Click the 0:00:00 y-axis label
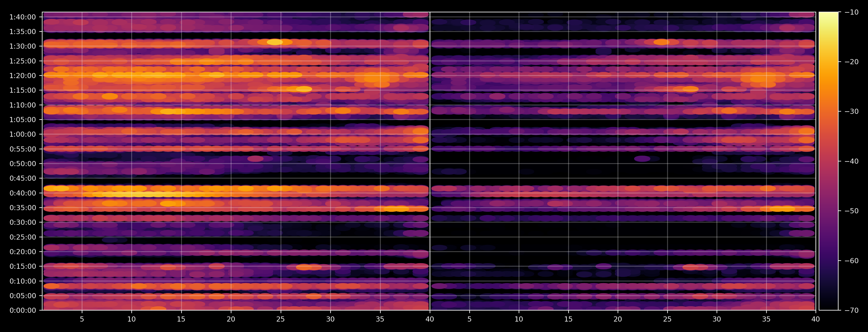 click(23, 310)
